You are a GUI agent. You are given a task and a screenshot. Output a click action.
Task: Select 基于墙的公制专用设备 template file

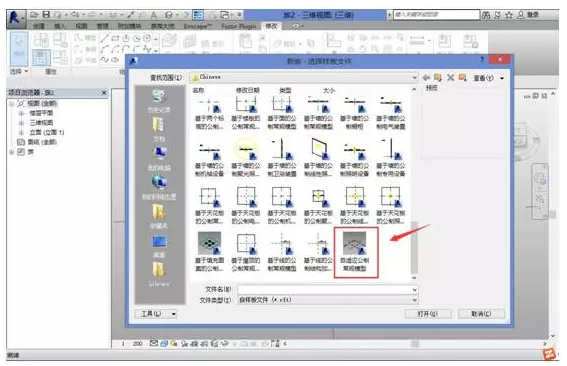pos(391,158)
